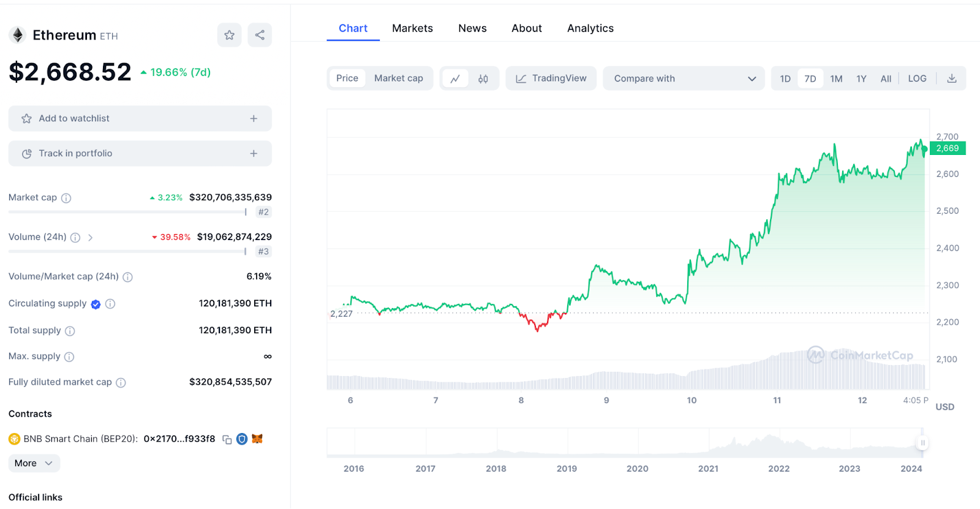Viewport: 980px width, 509px height.
Task: Click the $320,854,535,507 fully diluted value
Action: coord(230,382)
